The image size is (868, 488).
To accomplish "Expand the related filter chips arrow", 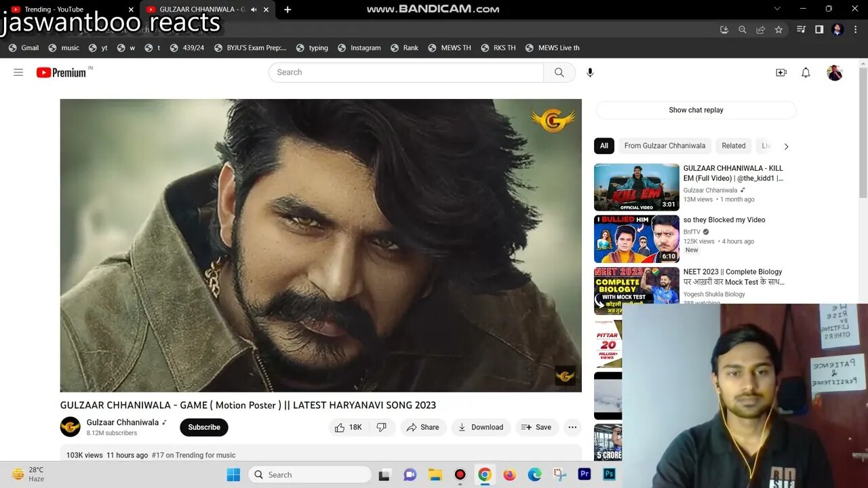I will [x=786, y=146].
